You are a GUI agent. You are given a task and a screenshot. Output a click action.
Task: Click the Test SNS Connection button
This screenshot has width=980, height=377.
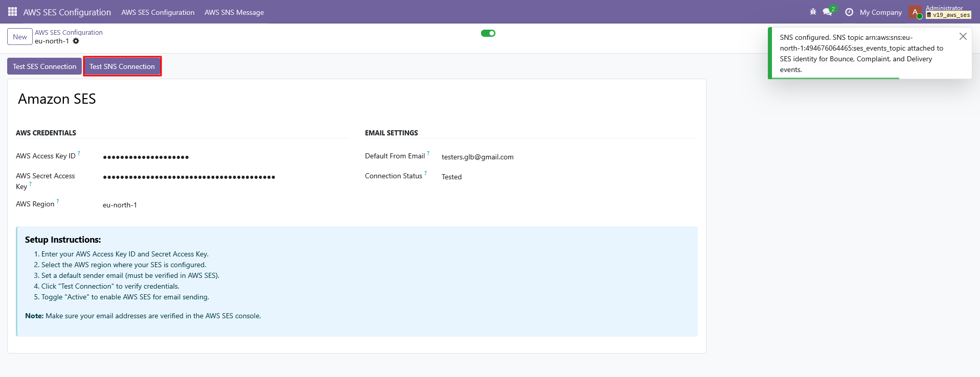[122, 66]
